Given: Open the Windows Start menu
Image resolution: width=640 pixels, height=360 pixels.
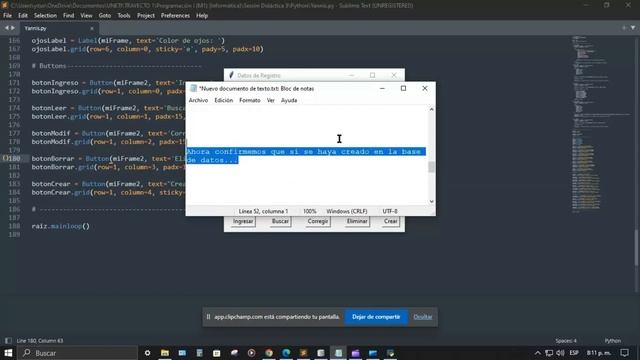Looking at the screenshot, I should (x=8, y=353).
